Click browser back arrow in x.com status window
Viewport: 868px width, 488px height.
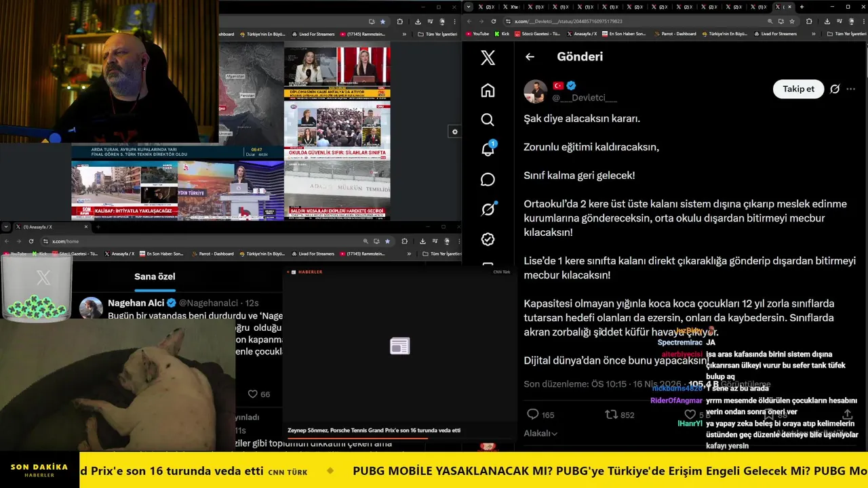click(469, 21)
